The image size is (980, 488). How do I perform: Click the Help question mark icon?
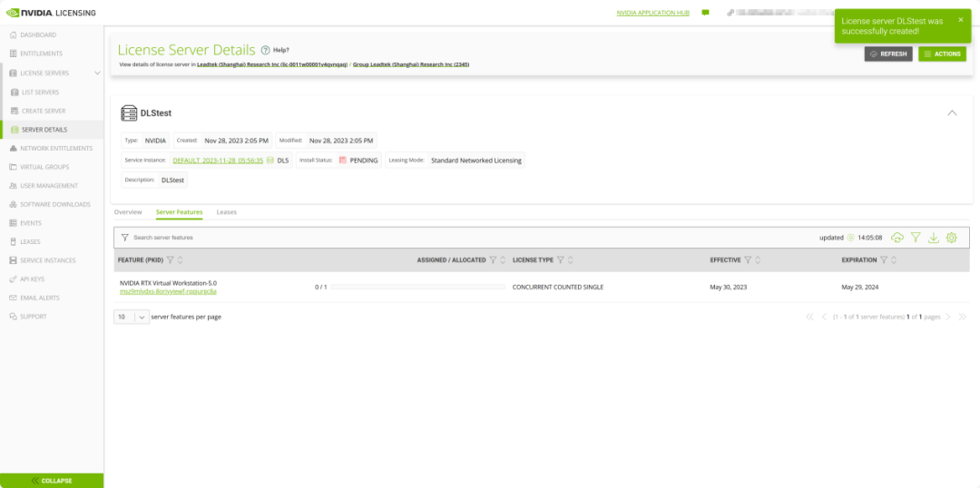click(x=265, y=50)
